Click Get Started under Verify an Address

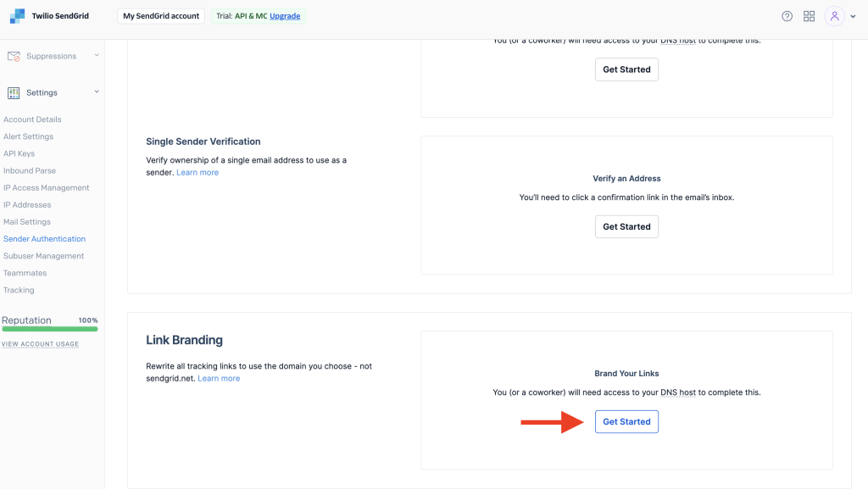click(626, 227)
